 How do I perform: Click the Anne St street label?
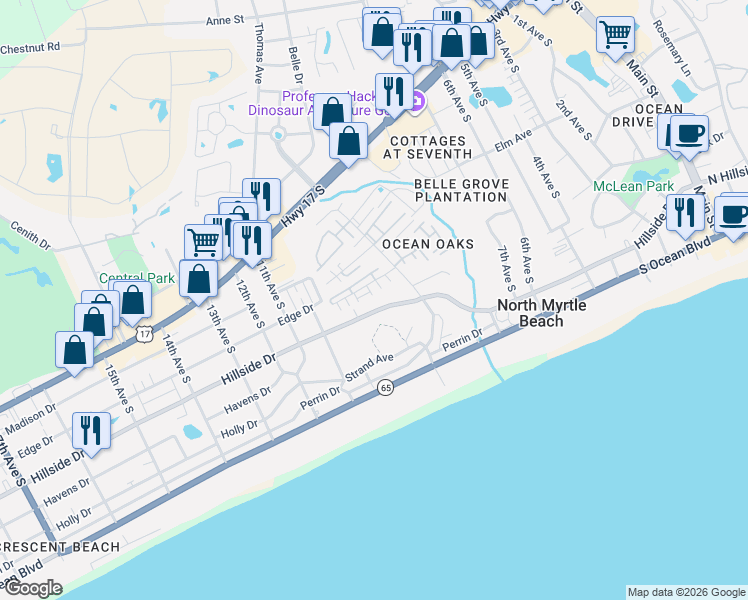[x=225, y=20]
